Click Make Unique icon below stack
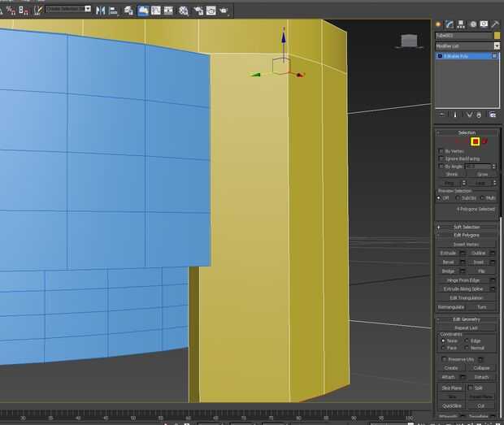504x425 pixels. pyautogui.click(x=469, y=115)
